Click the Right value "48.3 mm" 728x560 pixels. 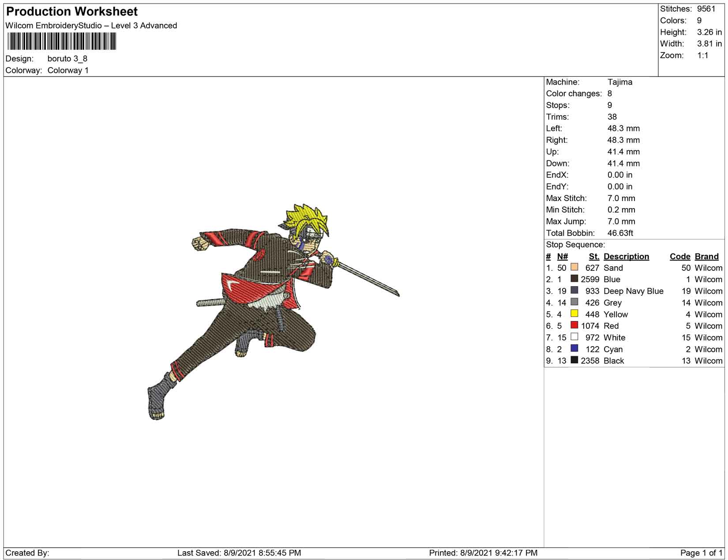coord(623,140)
